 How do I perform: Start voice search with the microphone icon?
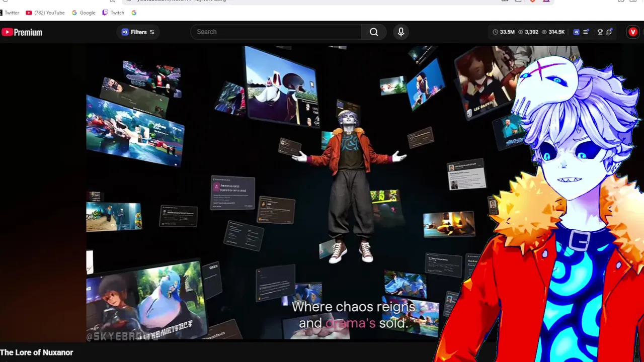pyautogui.click(x=401, y=32)
